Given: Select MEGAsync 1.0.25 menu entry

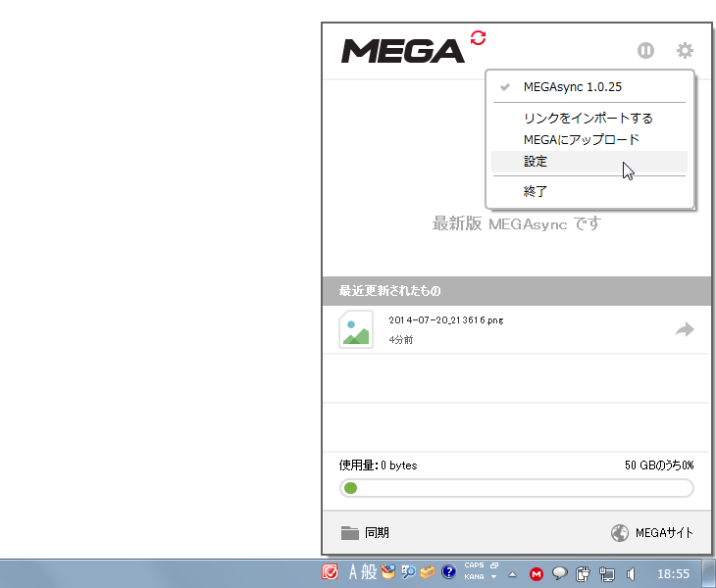Looking at the screenshot, I should 589,86.
